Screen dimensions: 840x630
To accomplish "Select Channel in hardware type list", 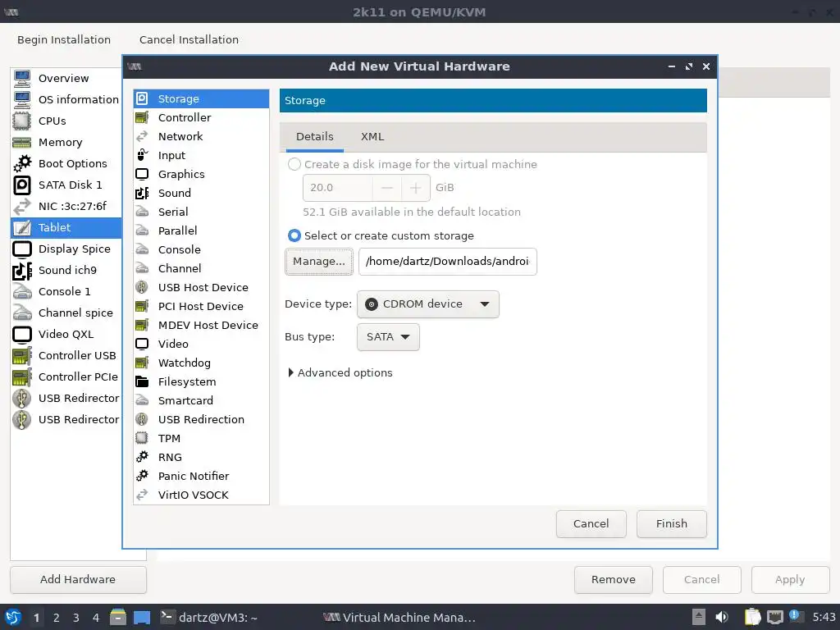I will point(201,268).
